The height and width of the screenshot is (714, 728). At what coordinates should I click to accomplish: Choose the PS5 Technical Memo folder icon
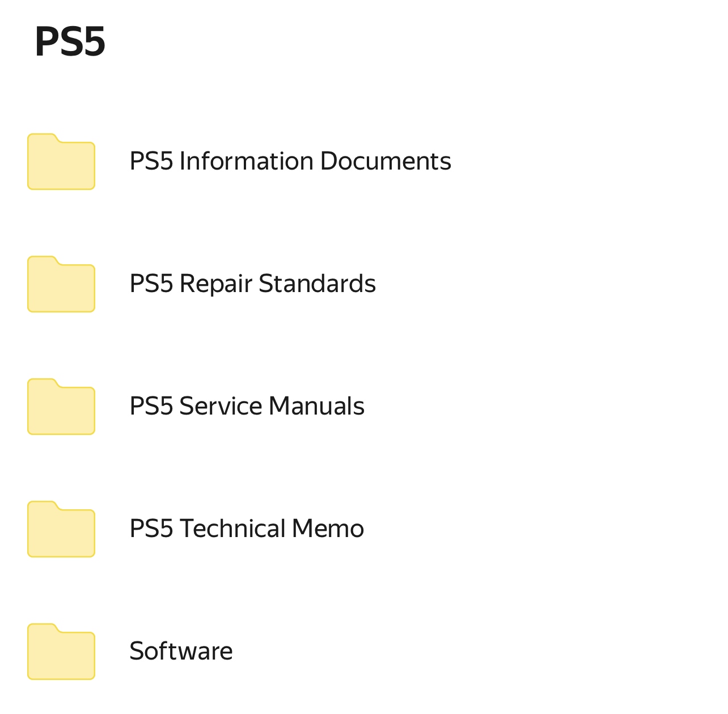click(x=61, y=529)
